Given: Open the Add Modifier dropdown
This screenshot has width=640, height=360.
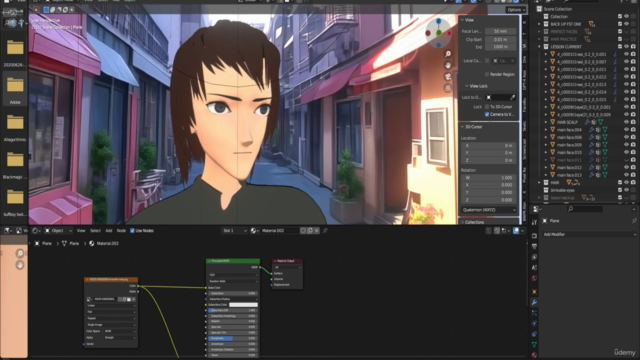Looking at the screenshot, I should (589, 234).
